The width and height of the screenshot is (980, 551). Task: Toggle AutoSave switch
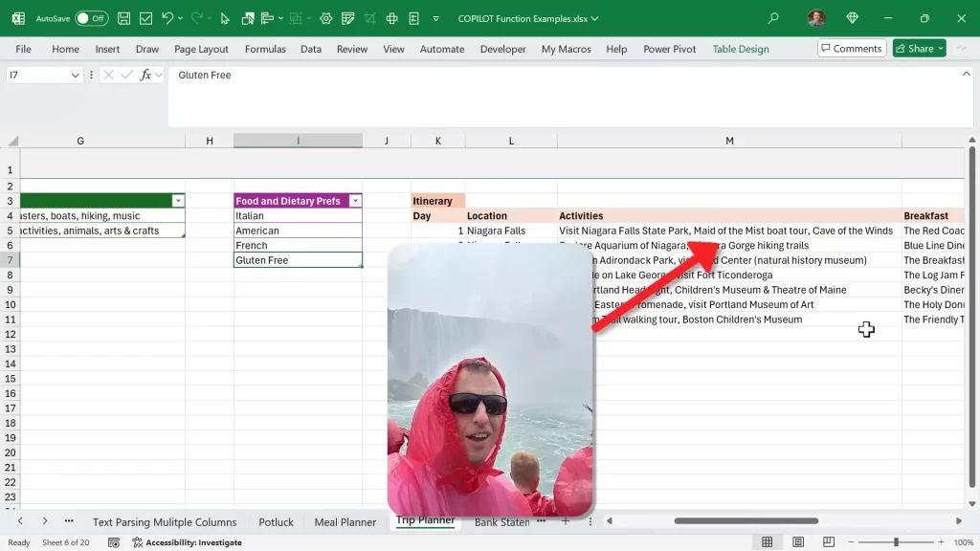(x=92, y=18)
